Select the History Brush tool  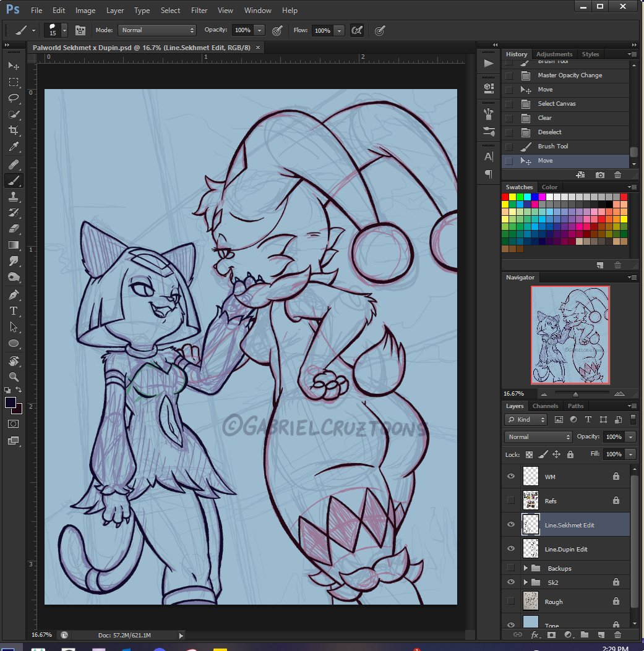point(13,213)
